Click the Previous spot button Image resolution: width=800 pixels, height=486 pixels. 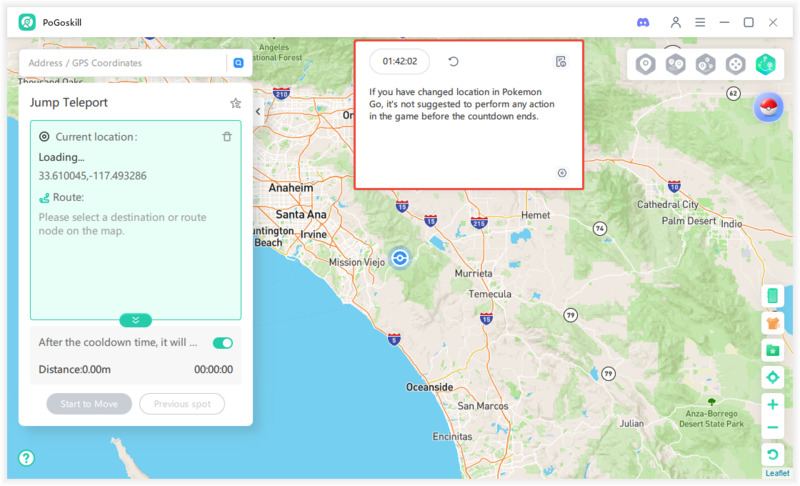tap(182, 404)
